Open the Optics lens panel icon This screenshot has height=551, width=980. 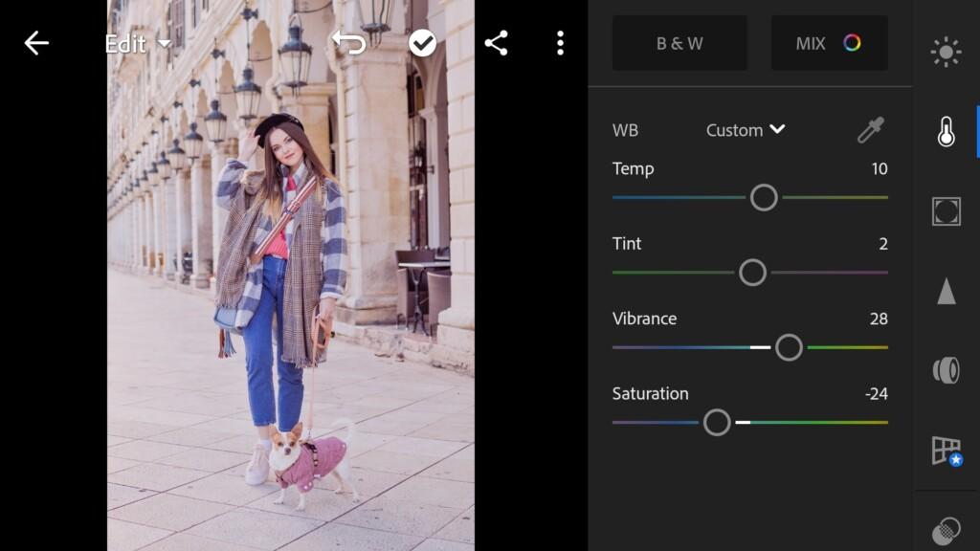(947, 370)
